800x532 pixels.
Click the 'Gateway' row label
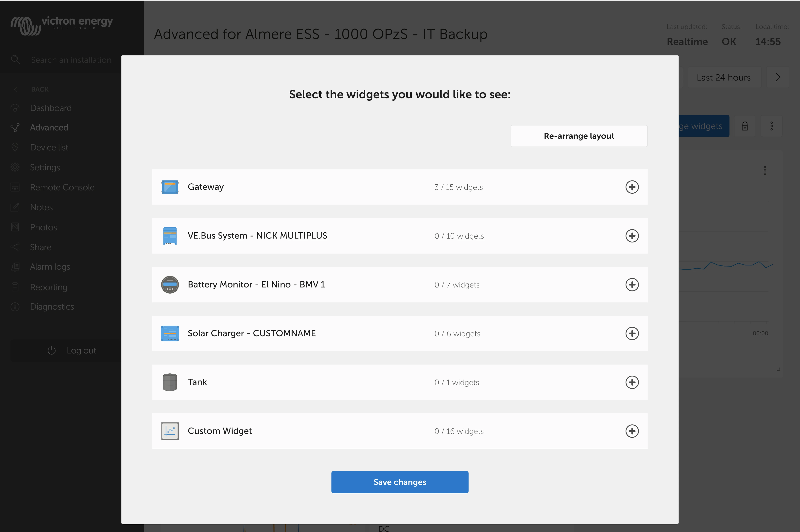(x=206, y=187)
